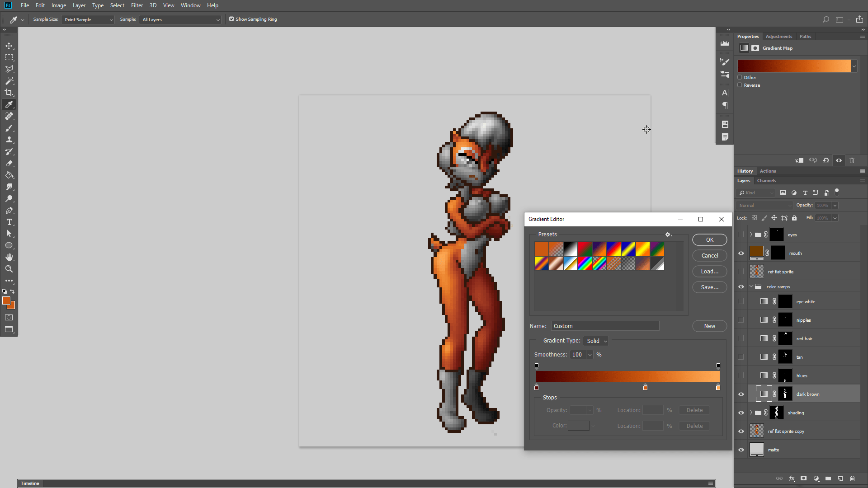The height and width of the screenshot is (488, 868).
Task: Select the Eraser tool
Action: point(9,163)
